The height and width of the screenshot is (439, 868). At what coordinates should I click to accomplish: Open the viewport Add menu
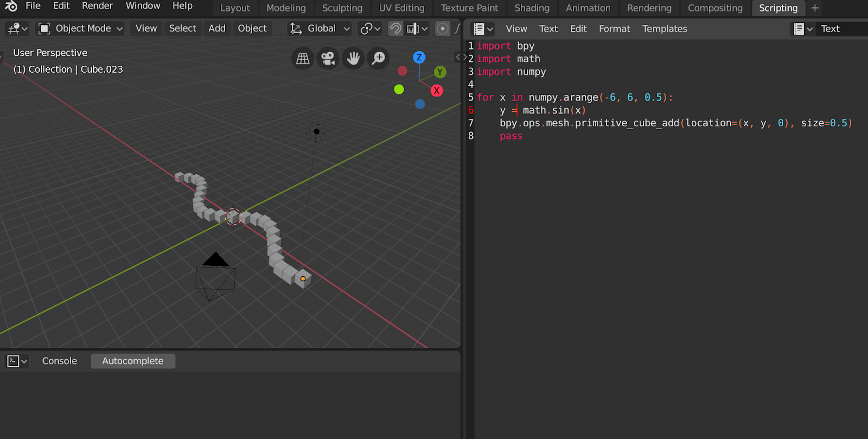click(217, 29)
